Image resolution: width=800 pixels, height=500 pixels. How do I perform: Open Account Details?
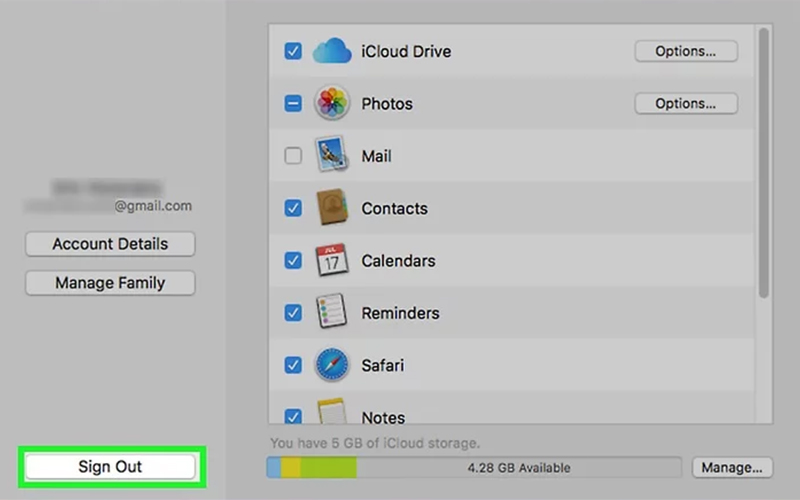coord(110,244)
